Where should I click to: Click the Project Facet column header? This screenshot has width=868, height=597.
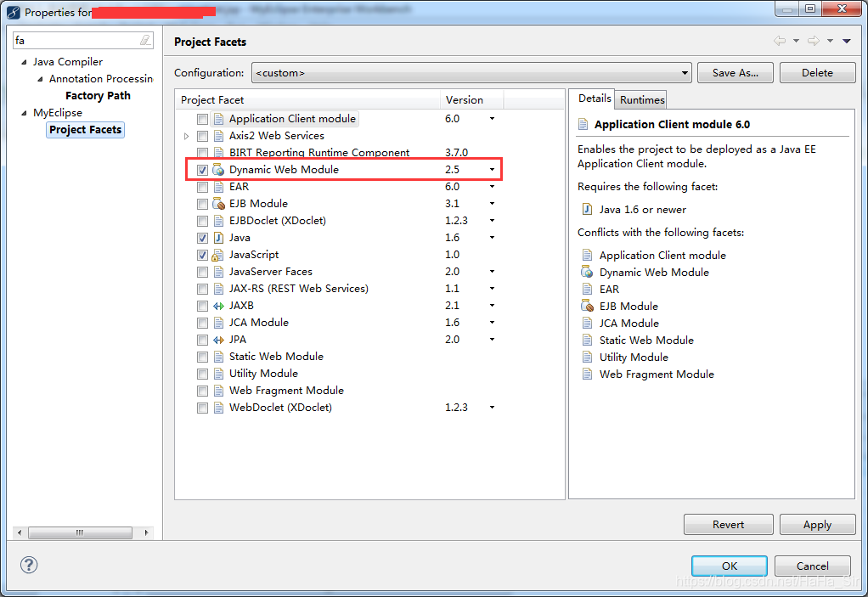coord(307,99)
